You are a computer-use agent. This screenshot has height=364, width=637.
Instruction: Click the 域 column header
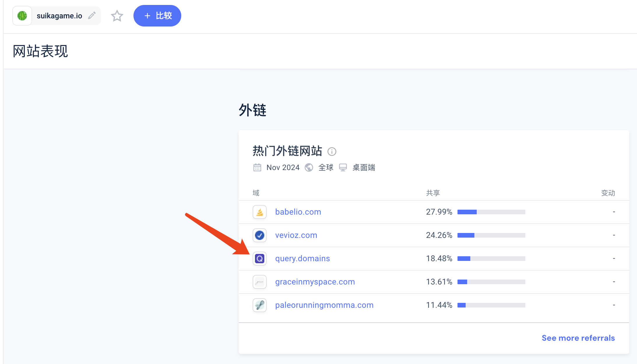pyautogui.click(x=256, y=193)
